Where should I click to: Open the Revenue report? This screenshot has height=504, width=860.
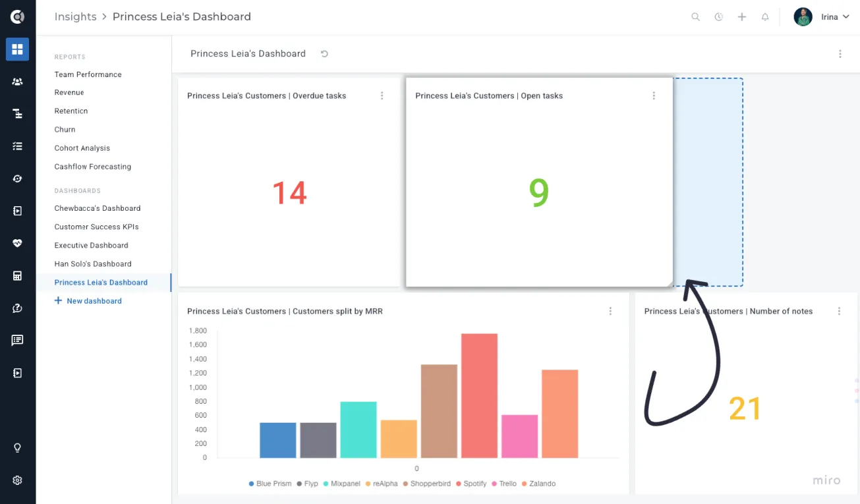[69, 93]
